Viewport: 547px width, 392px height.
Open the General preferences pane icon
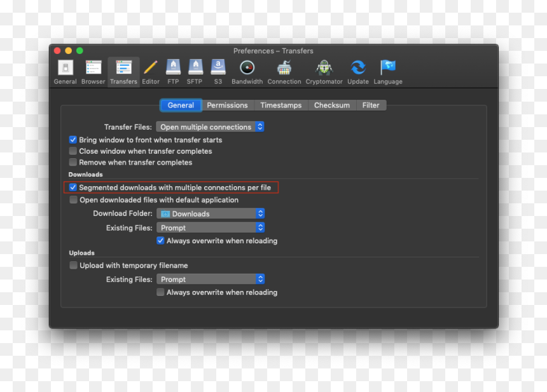click(66, 72)
